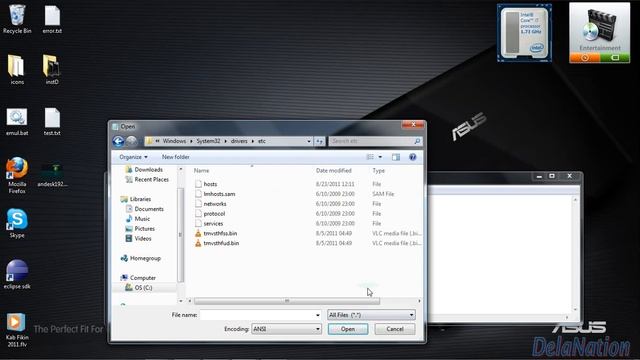Viewport: 640px width, 360px height.
Task: Select the error.txt desktop file
Action: [52, 19]
